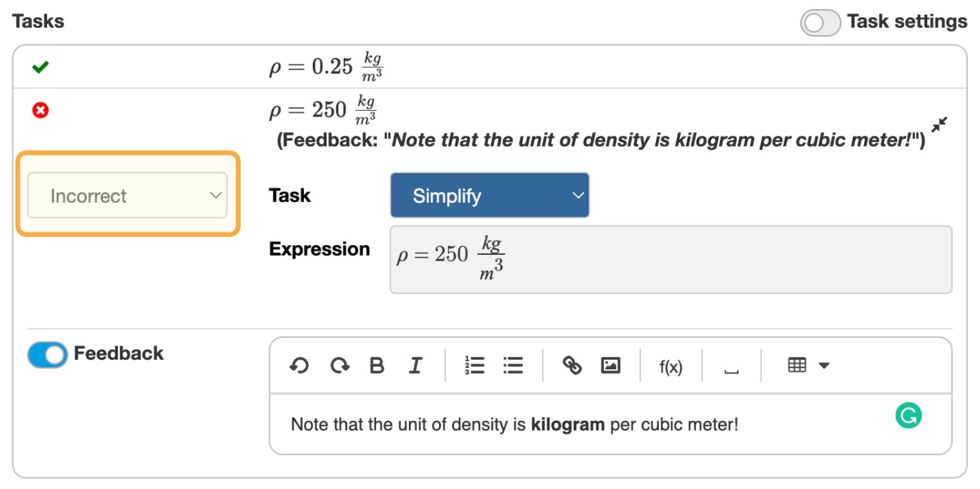This screenshot has width=980, height=489.
Task: Click the Expression input field
Action: (670, 259)
